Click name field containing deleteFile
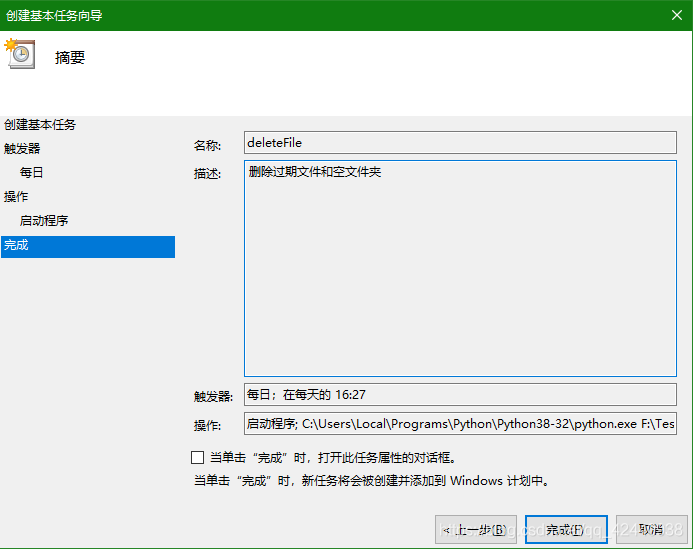 click(460, 142)
